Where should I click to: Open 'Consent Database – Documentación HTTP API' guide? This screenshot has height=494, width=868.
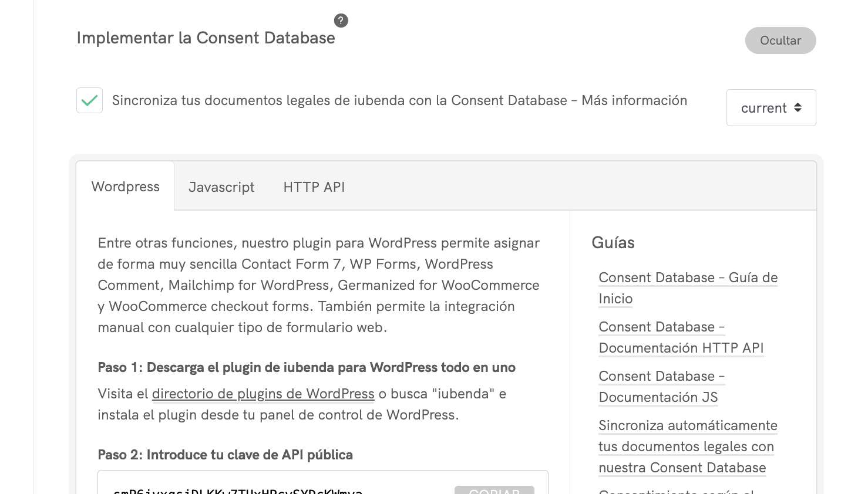(681, 337)
